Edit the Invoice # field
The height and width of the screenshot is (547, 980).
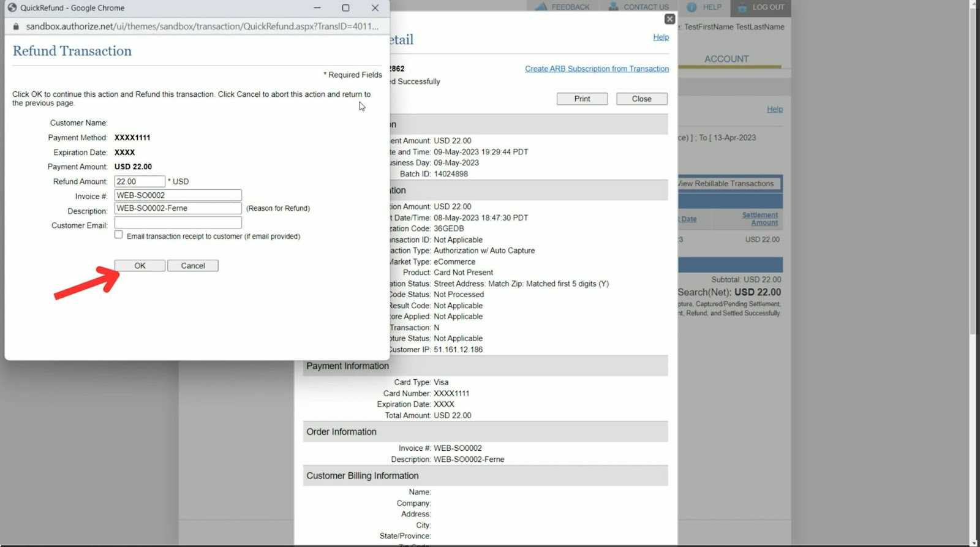click(178, 195)
